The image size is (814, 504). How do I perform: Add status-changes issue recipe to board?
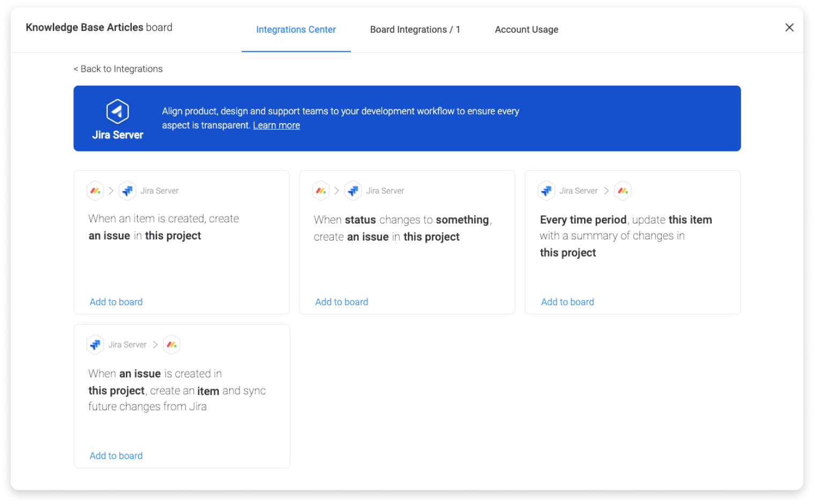pyautogui.click(x=342, y=302)
